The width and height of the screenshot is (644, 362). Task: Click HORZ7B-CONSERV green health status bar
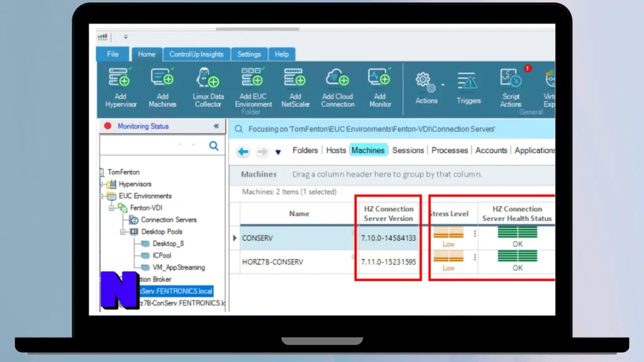(518, 256)
